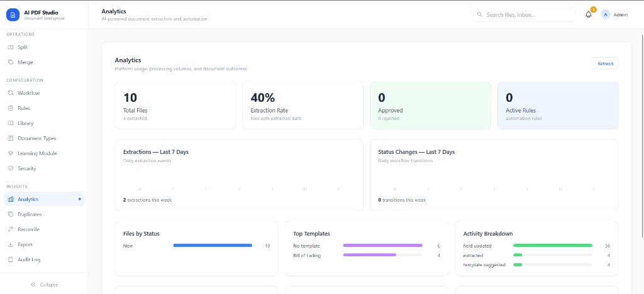Viewport: 644px width, 294px height.
Task: Click the blue Active Rules card
Action: [558, 106]
